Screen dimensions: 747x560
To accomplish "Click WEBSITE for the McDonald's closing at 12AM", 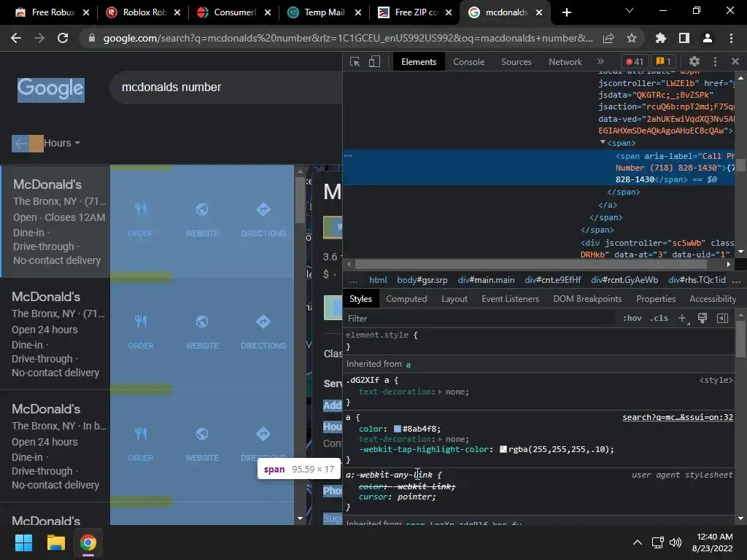I will (202, 219).
